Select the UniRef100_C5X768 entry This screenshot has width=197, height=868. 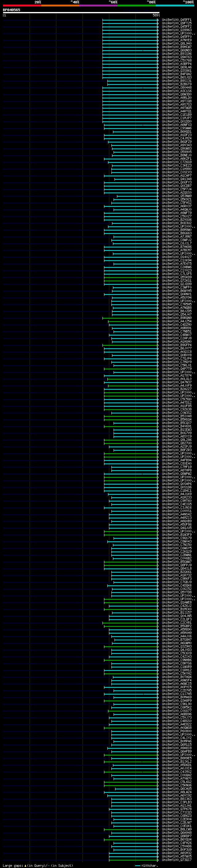[177, 60]
